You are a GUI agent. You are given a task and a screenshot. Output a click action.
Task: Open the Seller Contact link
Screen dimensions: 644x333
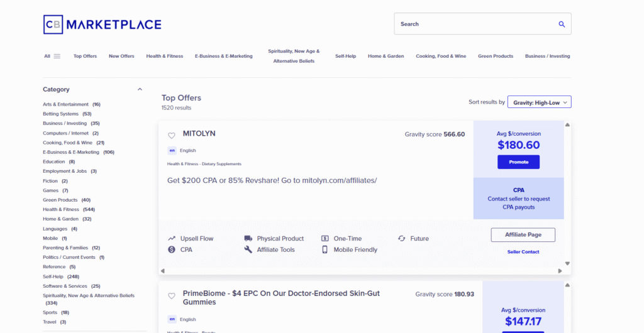523,252
